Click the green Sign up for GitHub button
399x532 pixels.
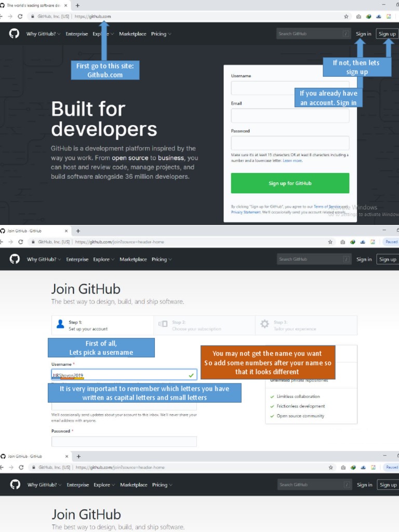click(x=290, y=183)
